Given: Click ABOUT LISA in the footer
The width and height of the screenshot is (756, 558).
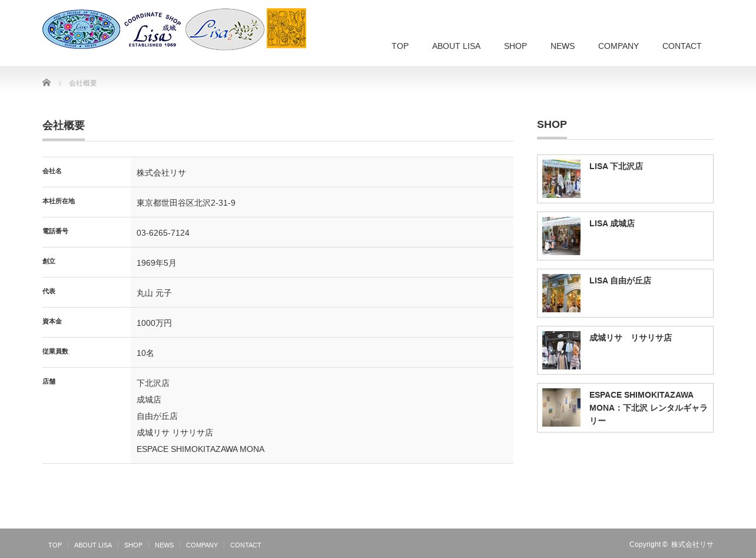Looking at the screenshot, I should [93, 545].
